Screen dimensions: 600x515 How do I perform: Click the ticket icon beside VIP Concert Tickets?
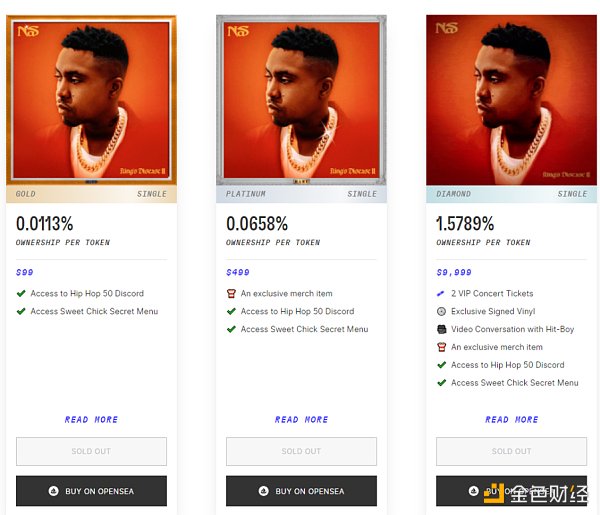[x=441, y=294]
